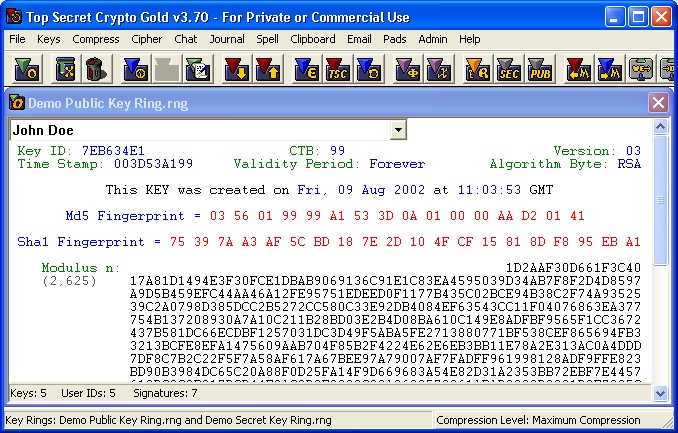Open the Compress menu
This screenshot has height=433, width=678.
pyautogui.click(x=96, y=39)
